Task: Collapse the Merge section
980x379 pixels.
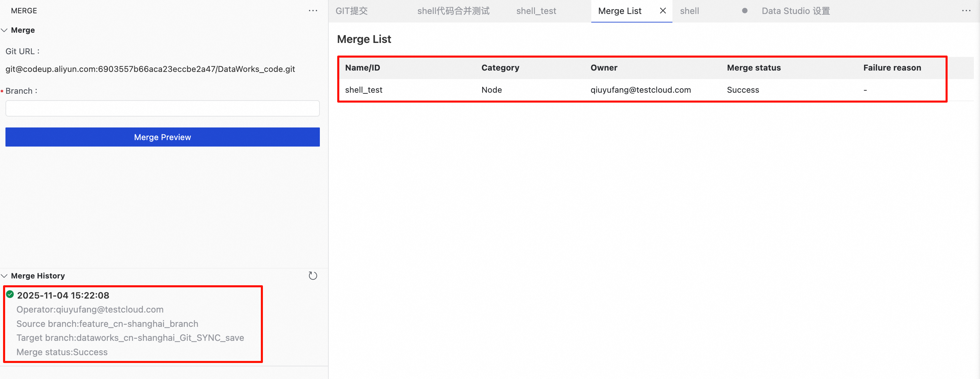Action: coord(4,30)
